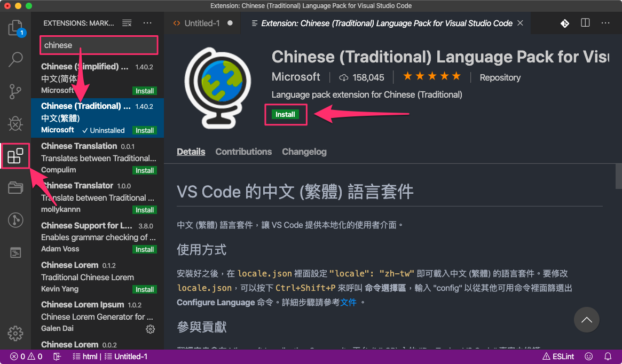622x364 pixels.
Task: Select the Chinese Support for L... row title
Action: tap(86, 225)
